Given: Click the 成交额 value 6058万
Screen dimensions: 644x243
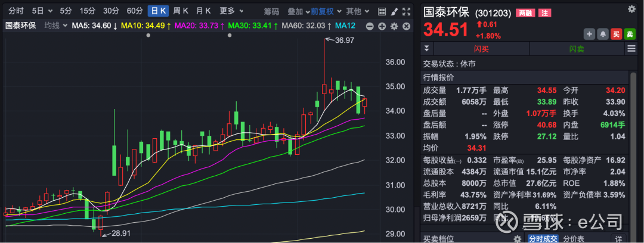Looking at the screenshot, I should [x=474, y=102].
